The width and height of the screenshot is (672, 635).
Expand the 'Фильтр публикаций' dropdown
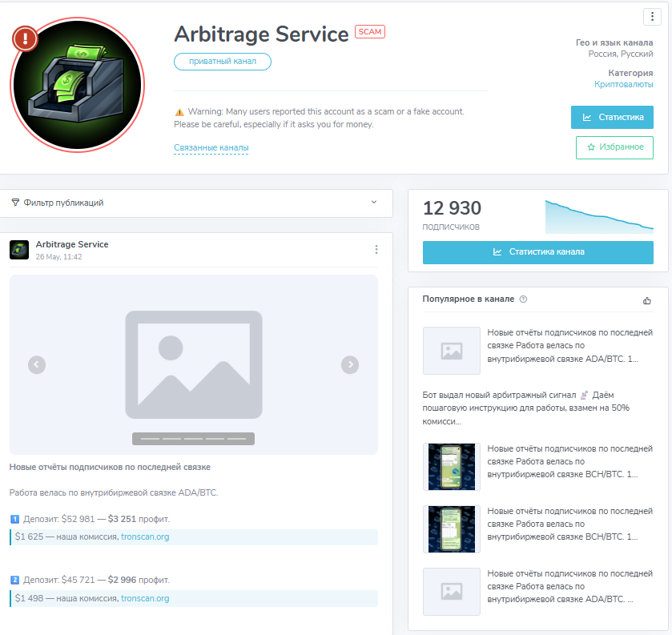[196, 203]
